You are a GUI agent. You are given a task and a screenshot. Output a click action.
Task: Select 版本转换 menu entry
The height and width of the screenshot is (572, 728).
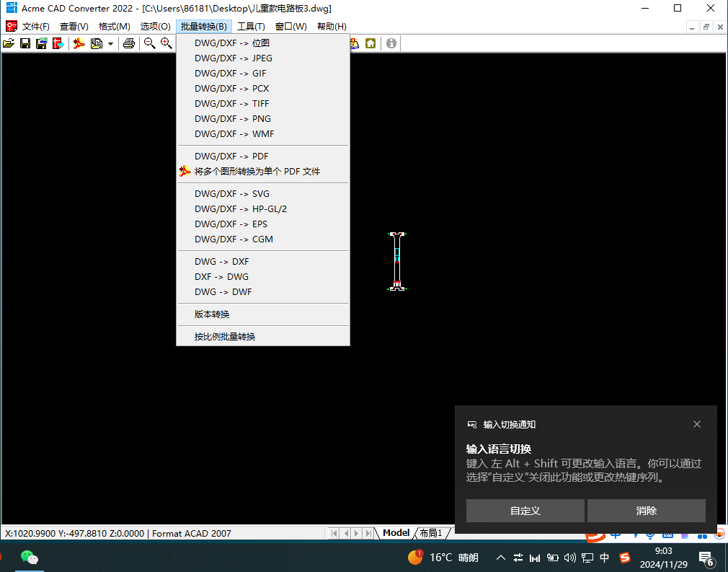(x=263, y=314)
